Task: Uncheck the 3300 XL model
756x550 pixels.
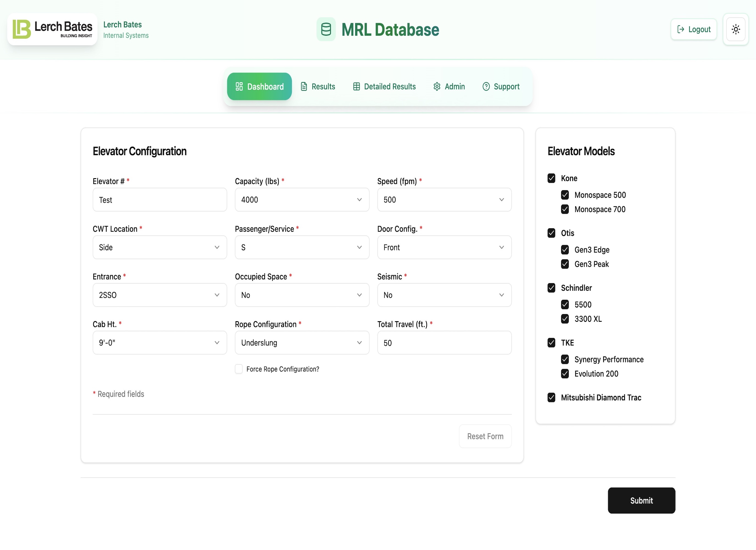Action: pos(565,319)
